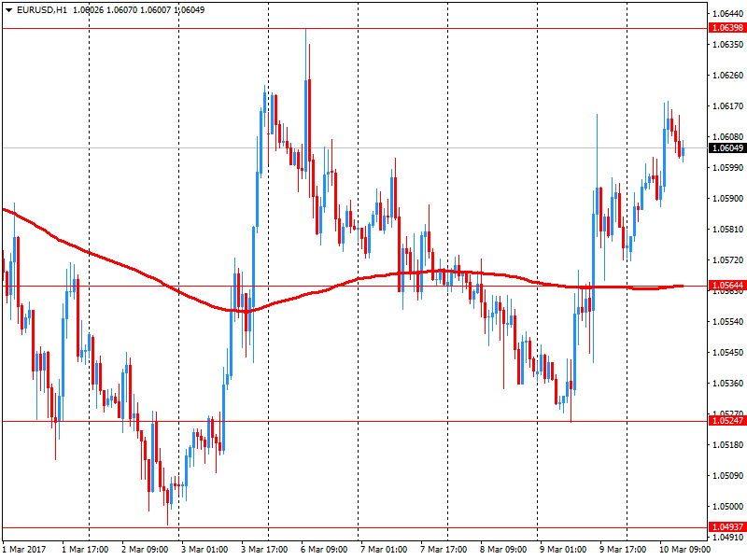The width and height of the screenshot is (747, 560).
Task: Click the EURUSD,H1 chart title text
Action: click(x=42, y=9)
